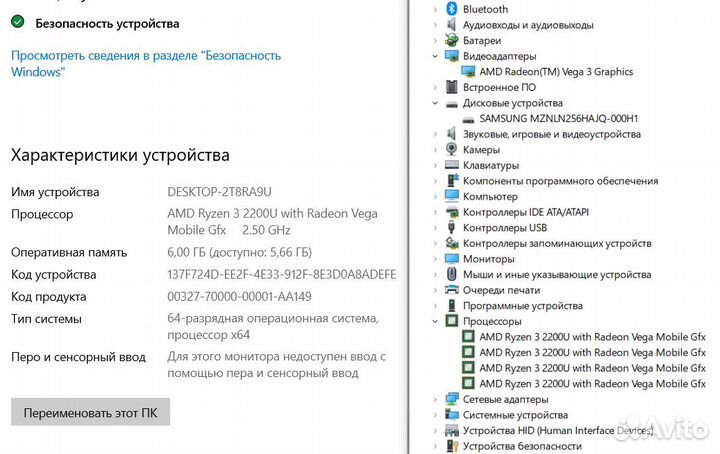Select the Устройства безопасности label
This screenshot has height=454, width=720.
pyautogui.click(x=522, y=446)
